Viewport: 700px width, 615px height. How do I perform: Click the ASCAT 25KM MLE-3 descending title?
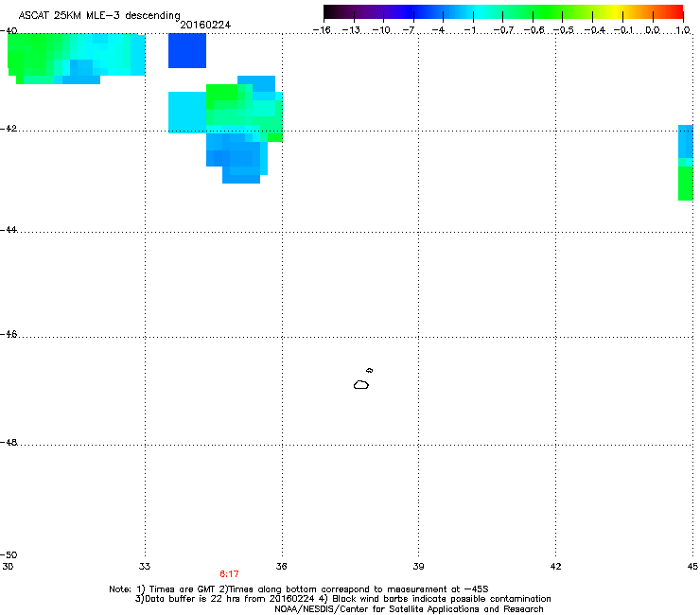(99, 15)
